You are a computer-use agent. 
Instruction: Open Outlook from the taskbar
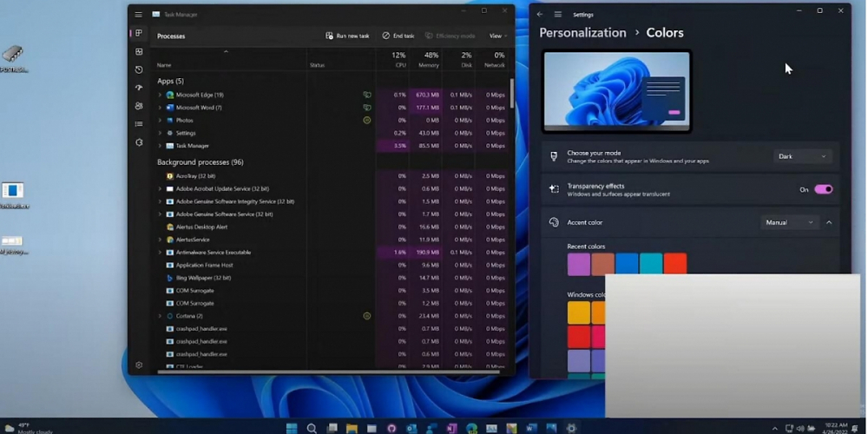411,429
